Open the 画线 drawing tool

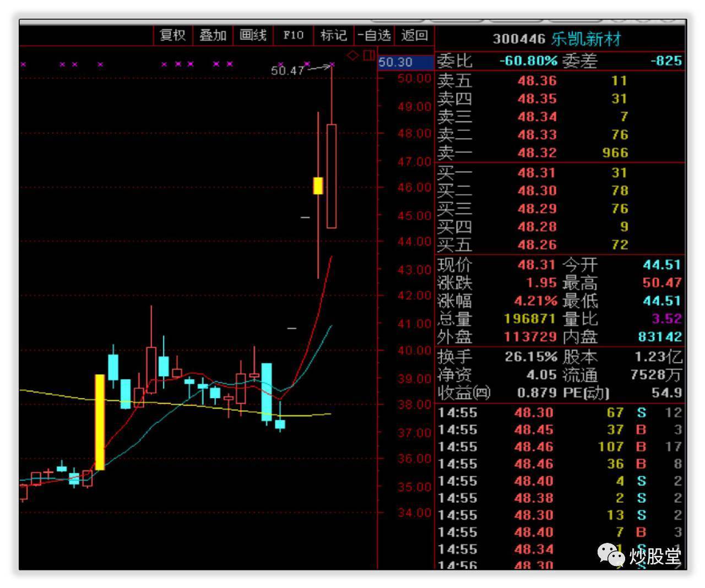(253, 35)
